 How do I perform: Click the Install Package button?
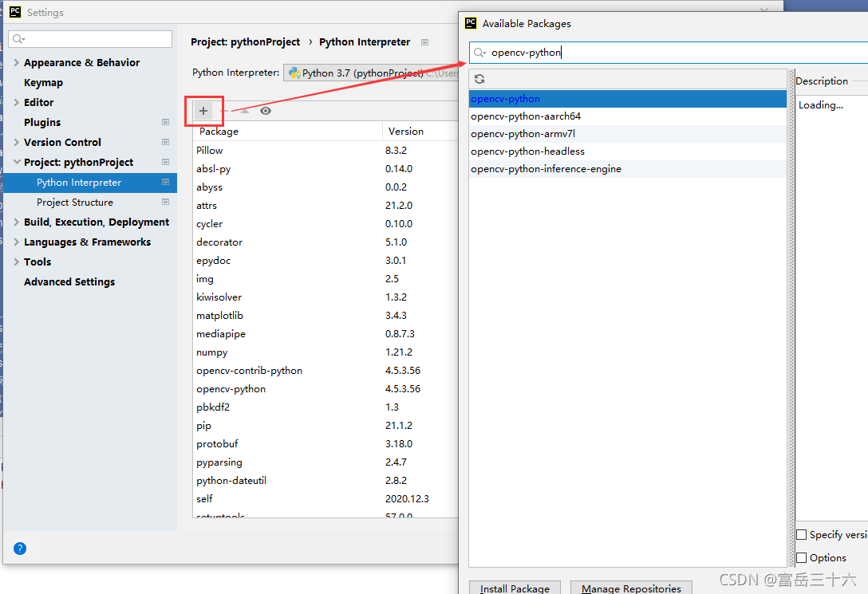(515, 588)
